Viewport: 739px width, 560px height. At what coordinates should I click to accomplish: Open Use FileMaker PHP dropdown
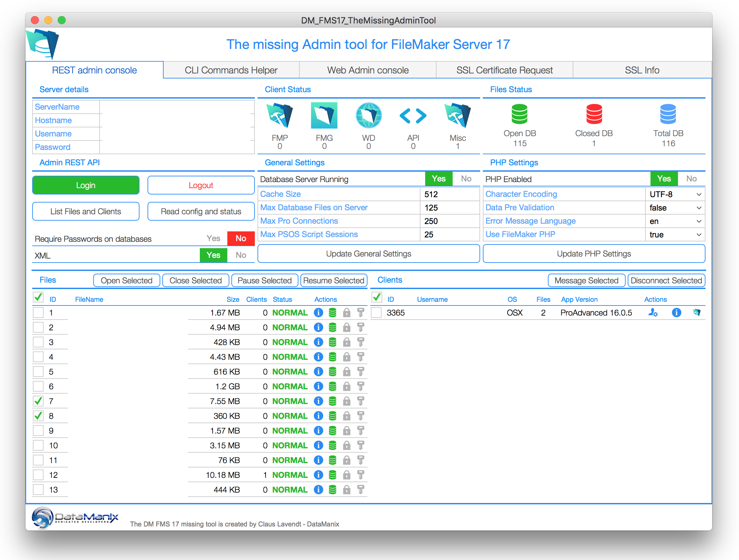[675, 234]
